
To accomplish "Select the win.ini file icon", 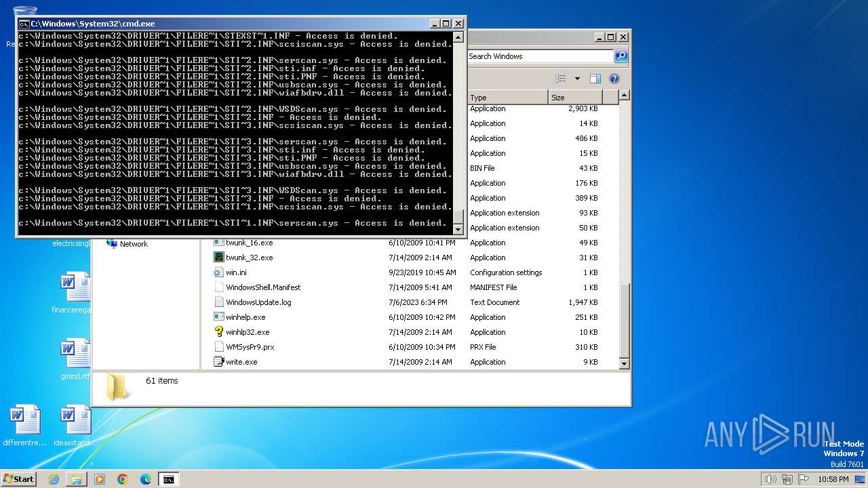I will (218, 272).
